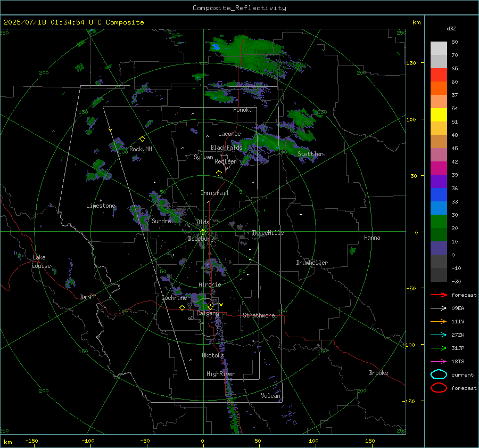Click the yellow diamond marker below Cochrane
Viewport: 479px width, 448px height.
(x=182, y=308)
